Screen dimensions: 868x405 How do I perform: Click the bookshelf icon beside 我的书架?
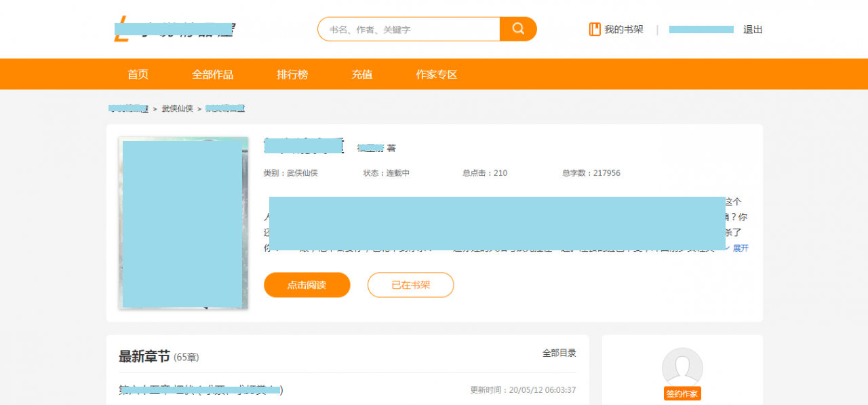coord(595,29)
